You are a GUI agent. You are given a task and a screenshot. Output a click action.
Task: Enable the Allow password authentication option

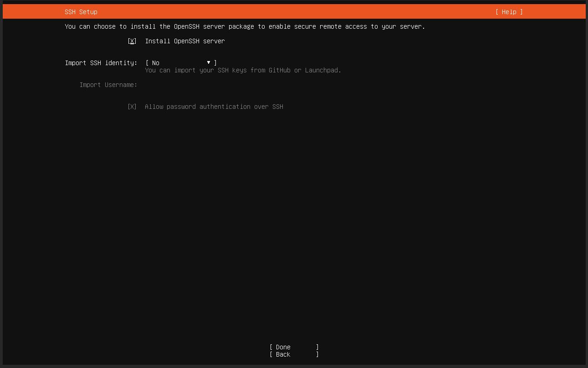(x=132, y=107)
